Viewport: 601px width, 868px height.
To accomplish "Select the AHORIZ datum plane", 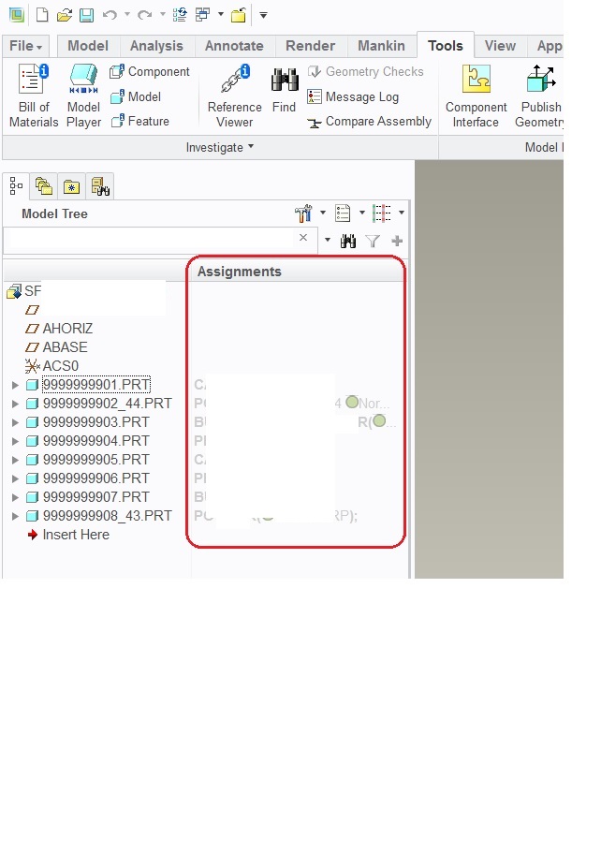I will coord(59,329).
